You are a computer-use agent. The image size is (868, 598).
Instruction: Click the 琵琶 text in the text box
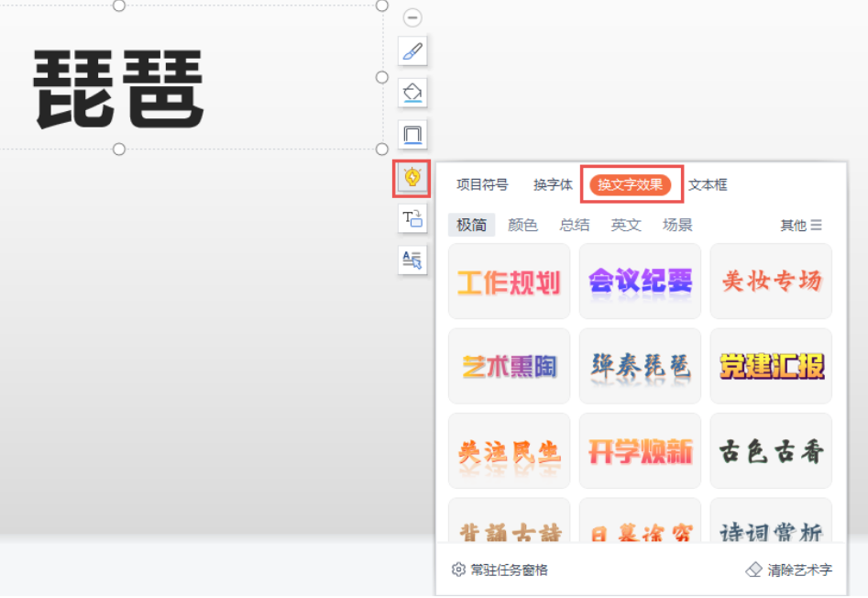tap(119, 89)
